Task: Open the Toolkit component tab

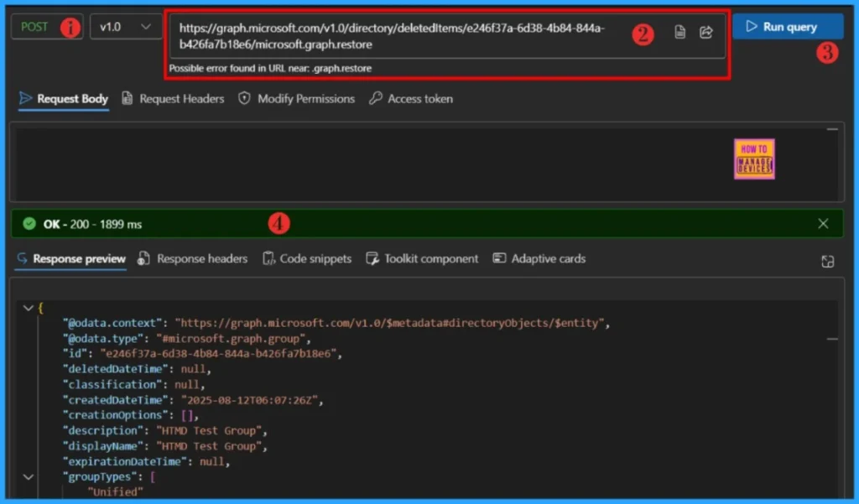Action: [422, 258]
